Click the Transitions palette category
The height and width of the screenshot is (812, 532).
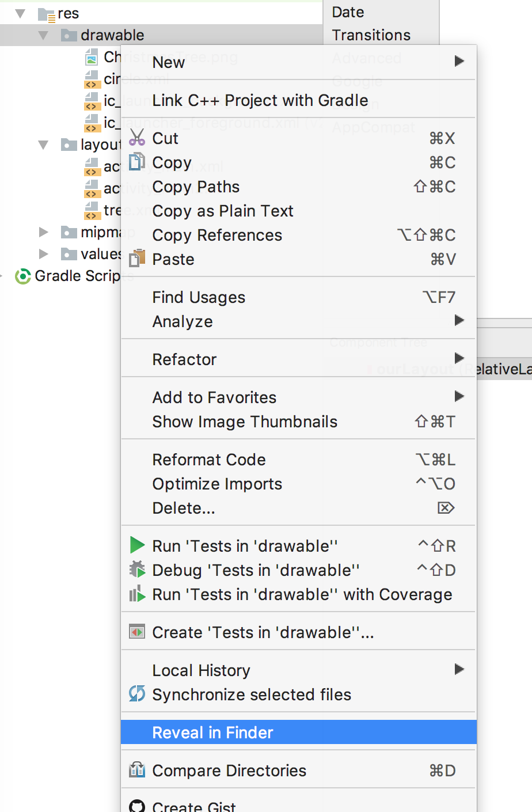coord(371,35)
